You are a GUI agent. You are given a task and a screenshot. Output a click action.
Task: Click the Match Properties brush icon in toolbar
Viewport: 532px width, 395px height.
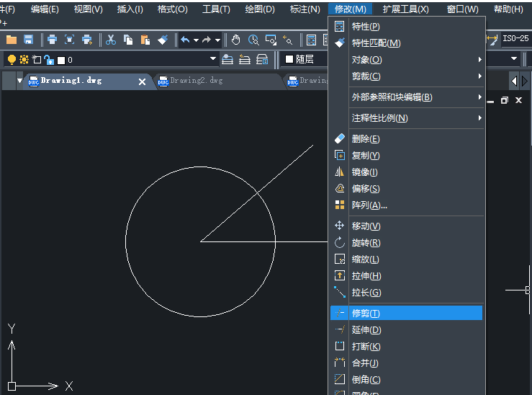point(163,40)
